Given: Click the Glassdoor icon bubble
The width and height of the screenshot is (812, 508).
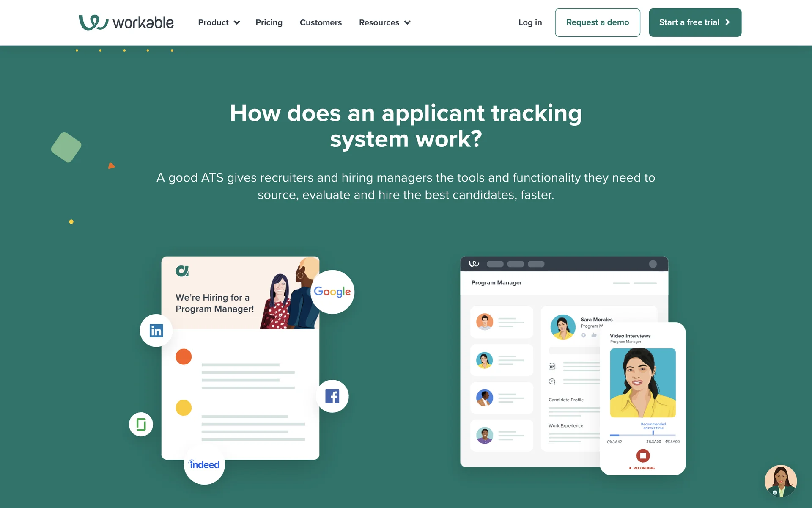Looking at the screenshot, I should pyautogui.click(x=141, y=424).
